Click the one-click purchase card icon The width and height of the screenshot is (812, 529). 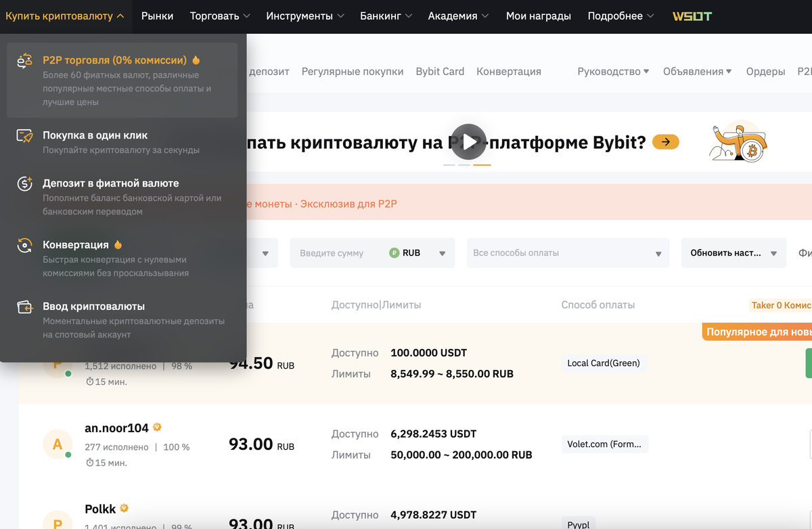click(24, 136)
